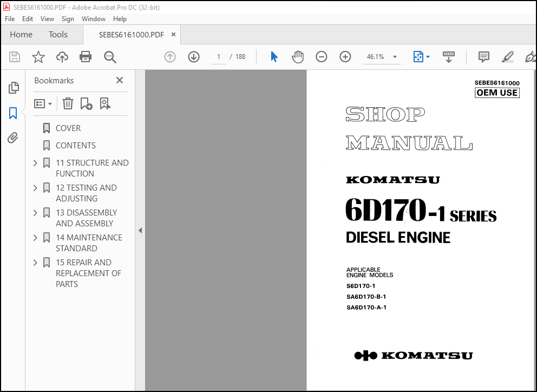Open the View menu
This screenshot has height=392, width=537.
[x=47, y=19]
